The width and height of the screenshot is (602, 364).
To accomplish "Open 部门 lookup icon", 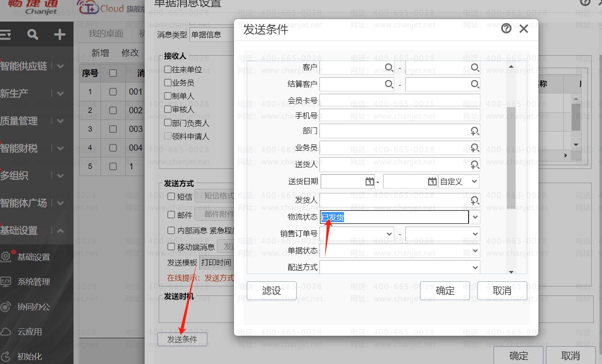I will click(474, 131).
